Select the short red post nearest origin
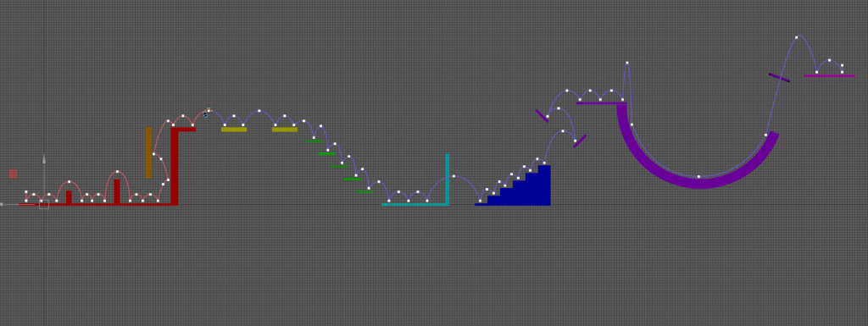 pyautogui.click(x=69, y=197)
